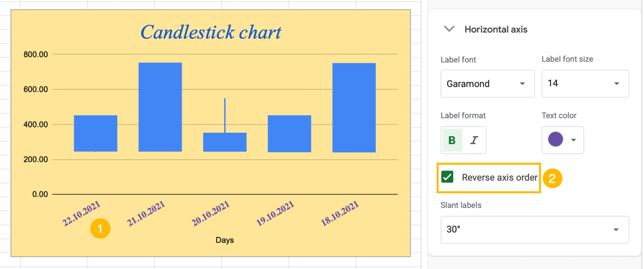Viewport: 644px width, 269px height.
Task: Uncheck the Reverse axis order checkbox
Action: click(447, 177)
